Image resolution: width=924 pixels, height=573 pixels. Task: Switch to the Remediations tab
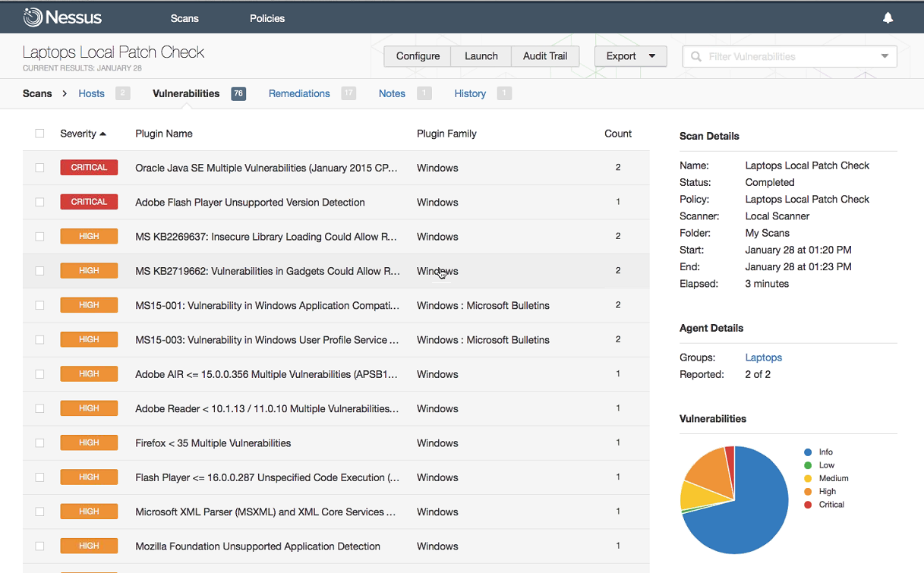click(x=299, y=93)
